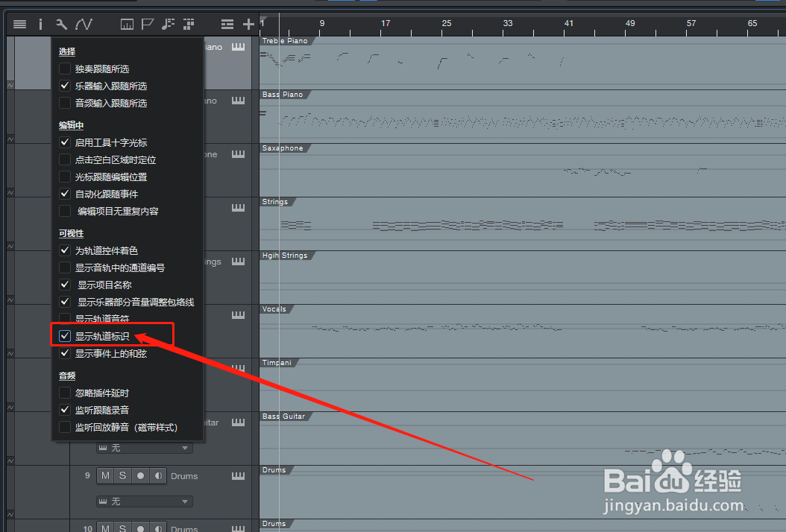Click bar 9 on the timeline ruler
The image size is (786, 532).
(322, 23)
